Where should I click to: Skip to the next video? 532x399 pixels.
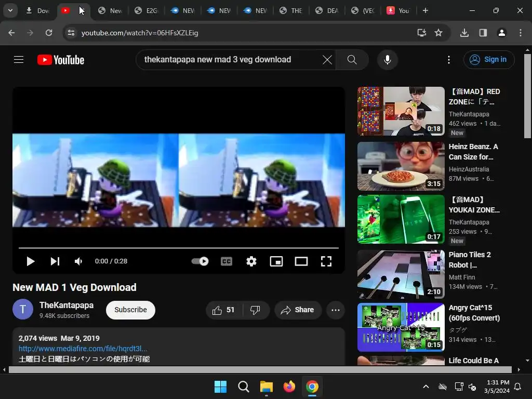[x=55, y=261]
